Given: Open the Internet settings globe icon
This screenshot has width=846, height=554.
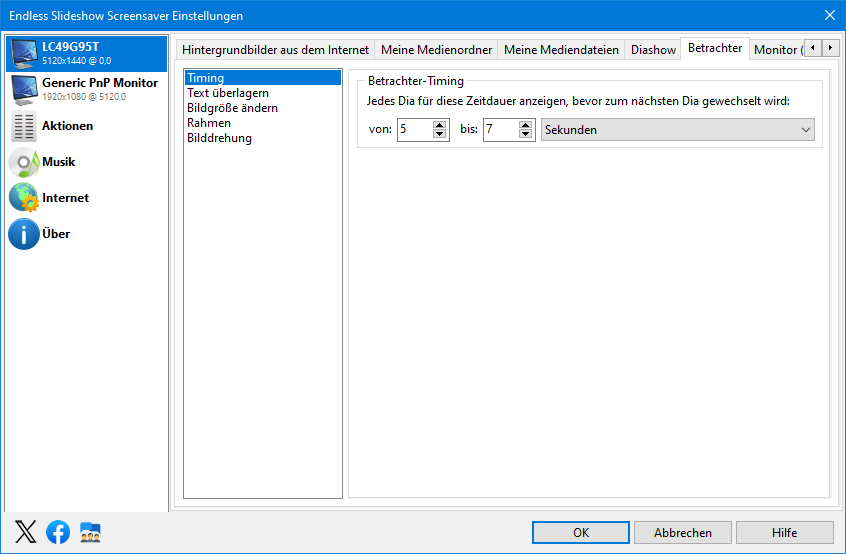Looking at the screenshot, I should (24, 197).
